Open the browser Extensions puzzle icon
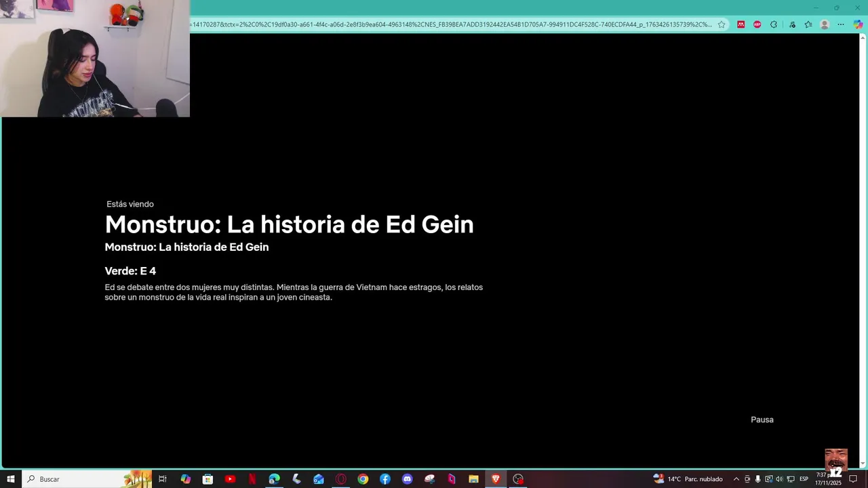The width and height of the screenshot is (868, 488). 774,24
